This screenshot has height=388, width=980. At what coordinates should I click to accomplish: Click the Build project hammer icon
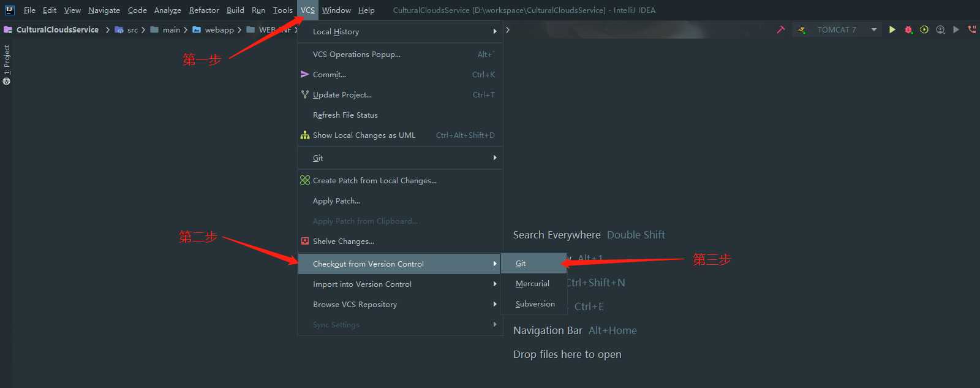coord(780,29)
